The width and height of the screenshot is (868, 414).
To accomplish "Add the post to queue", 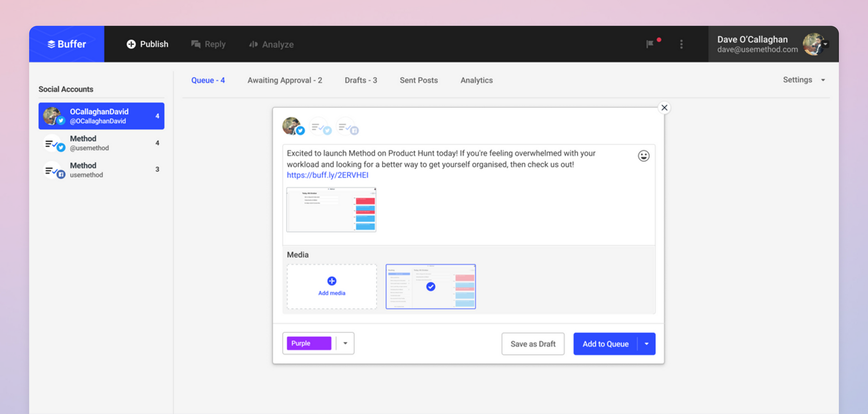I will click(605, 344).
